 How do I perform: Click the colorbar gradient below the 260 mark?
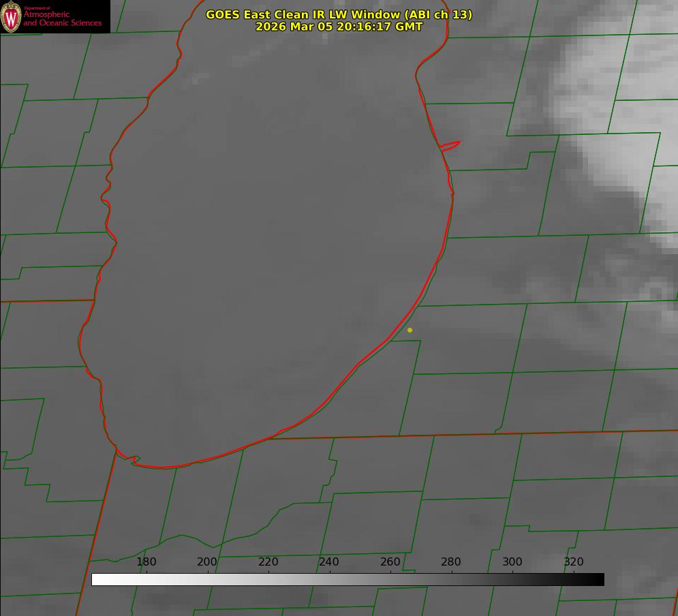390,579
